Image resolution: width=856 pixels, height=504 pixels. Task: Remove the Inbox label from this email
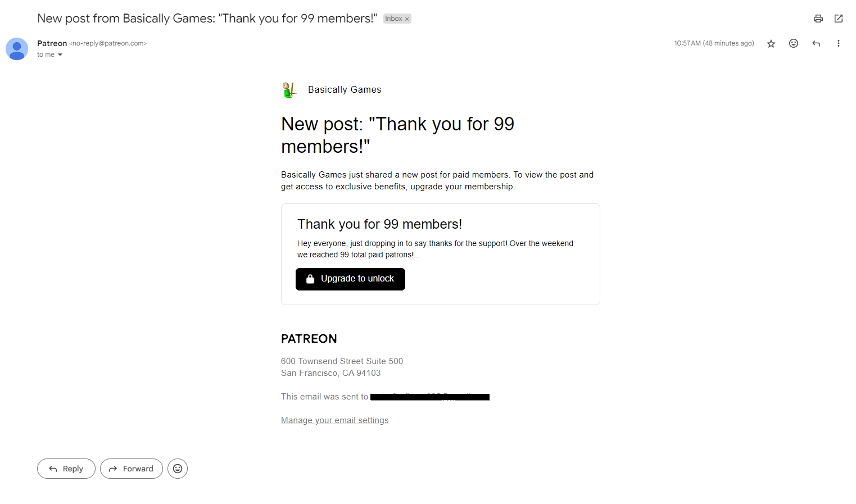click(407, 19)
